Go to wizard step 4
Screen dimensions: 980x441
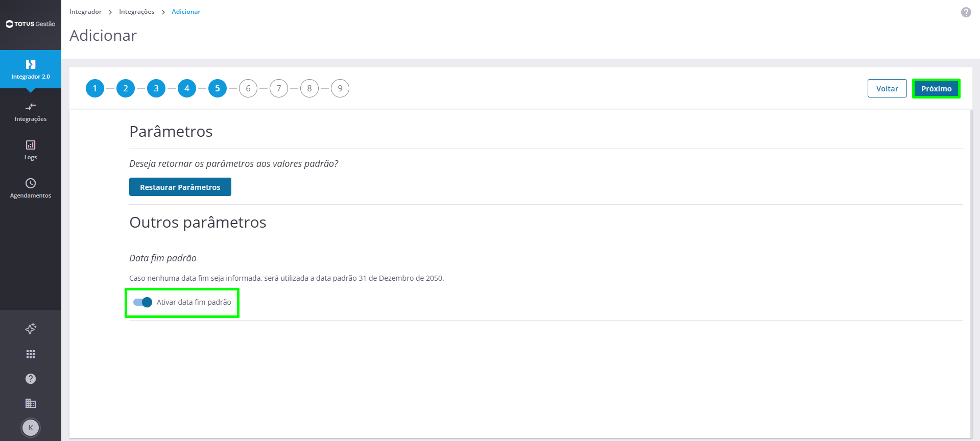(x=187, y=88)
